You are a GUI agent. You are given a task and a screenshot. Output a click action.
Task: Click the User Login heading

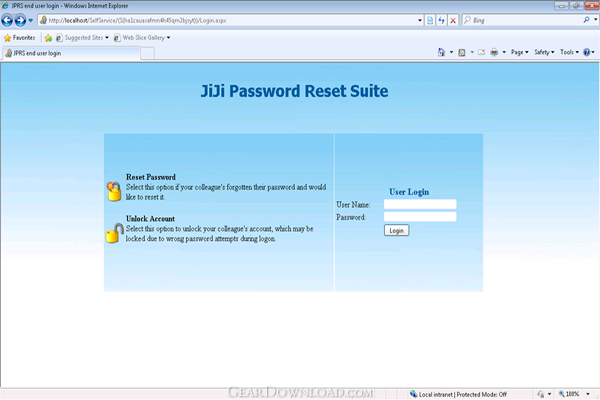(x=409, y=192)
